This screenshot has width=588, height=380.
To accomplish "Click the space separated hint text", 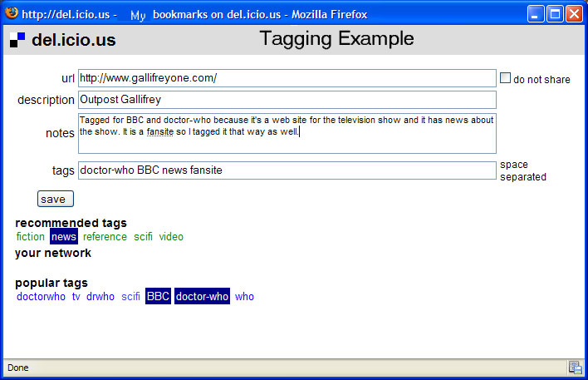I will click(523, 170).
